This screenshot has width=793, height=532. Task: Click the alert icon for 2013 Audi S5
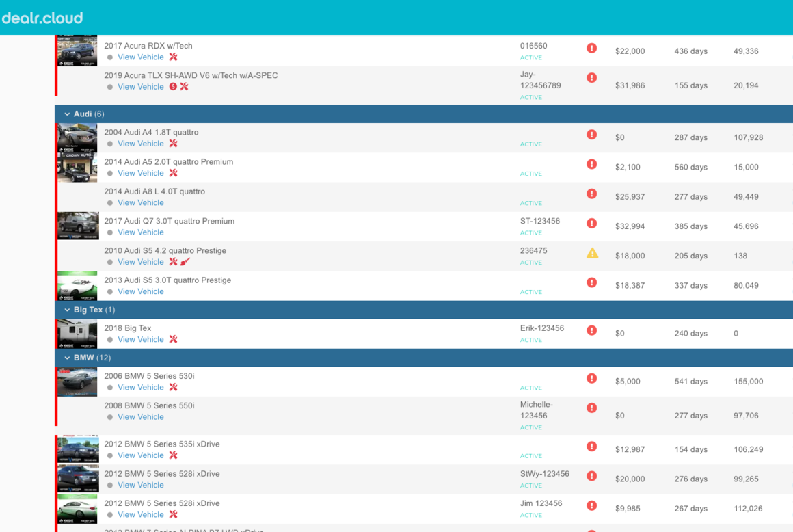pos(592,282)
